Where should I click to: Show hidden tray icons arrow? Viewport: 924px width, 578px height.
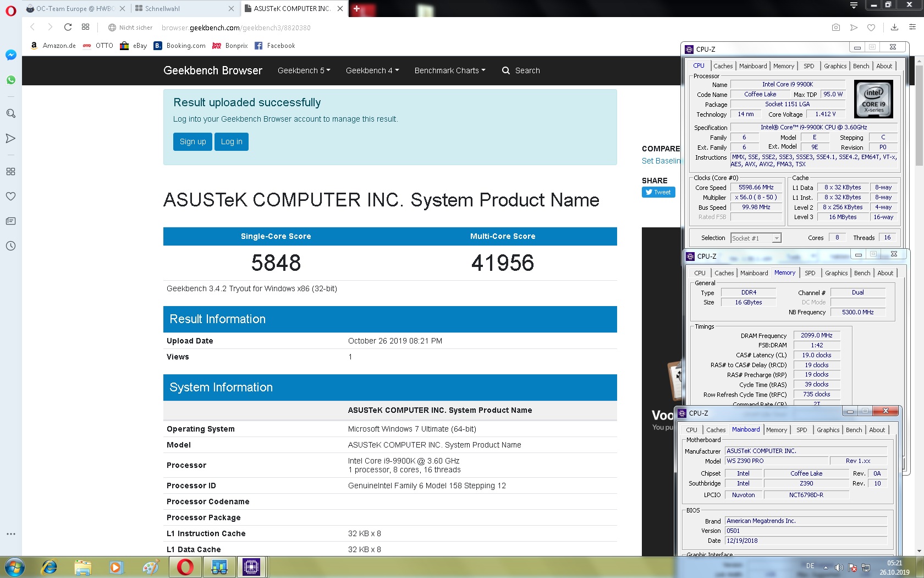[826, 568]
